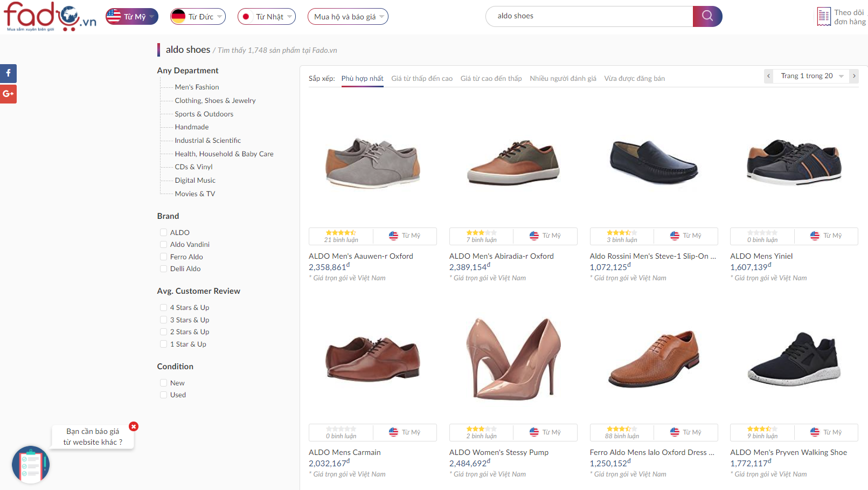This screenshot has width=868, height=490.
Task: Go to previous results page arrow
Action: (x=769, y=76)
